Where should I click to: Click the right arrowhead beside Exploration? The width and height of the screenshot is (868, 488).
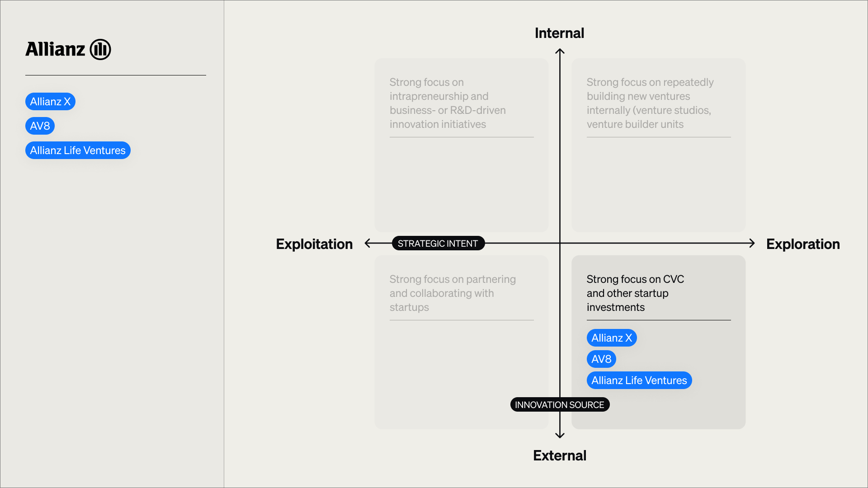coord(752,244)
